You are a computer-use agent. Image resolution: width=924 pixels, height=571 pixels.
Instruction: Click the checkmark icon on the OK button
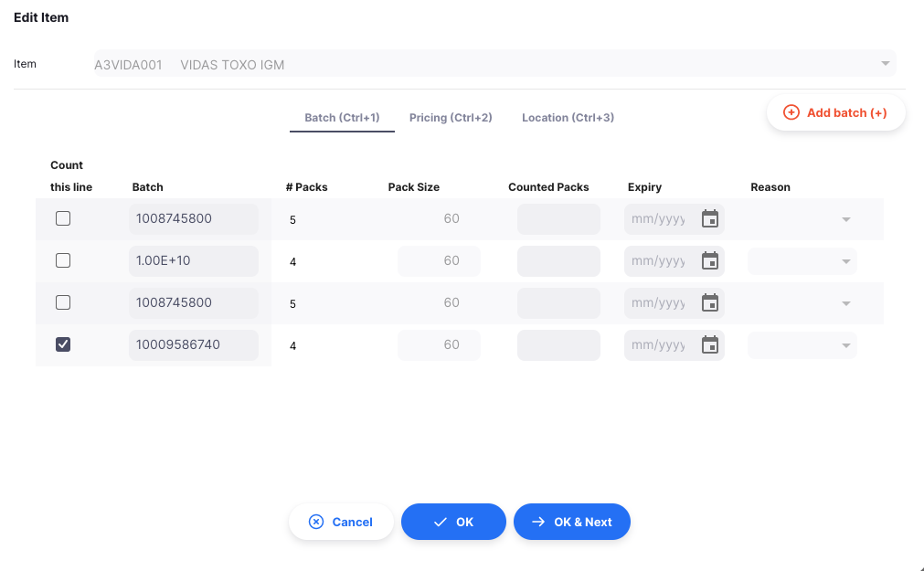[x=440, y=522]
